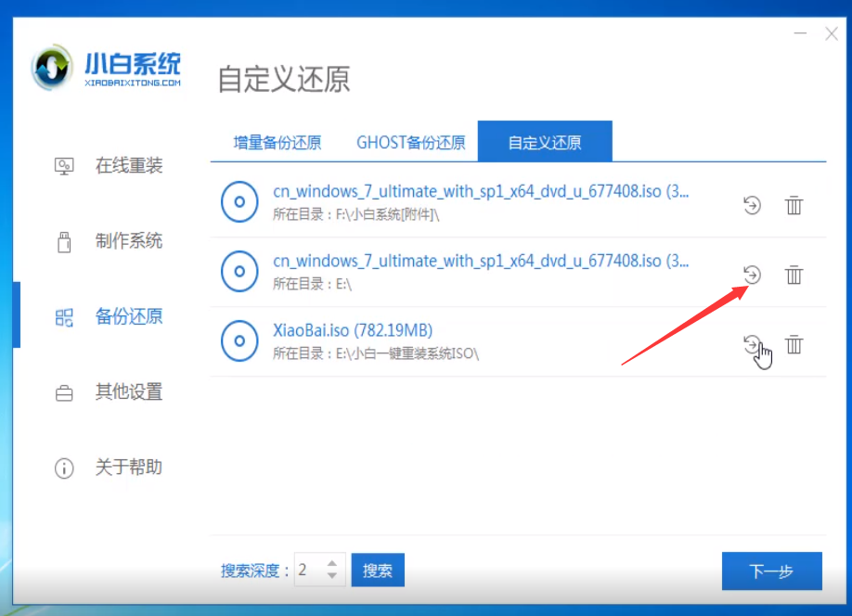Click restore icon for F:\ Windows 7 ISO
852x616 pixels.
[752, 205]
